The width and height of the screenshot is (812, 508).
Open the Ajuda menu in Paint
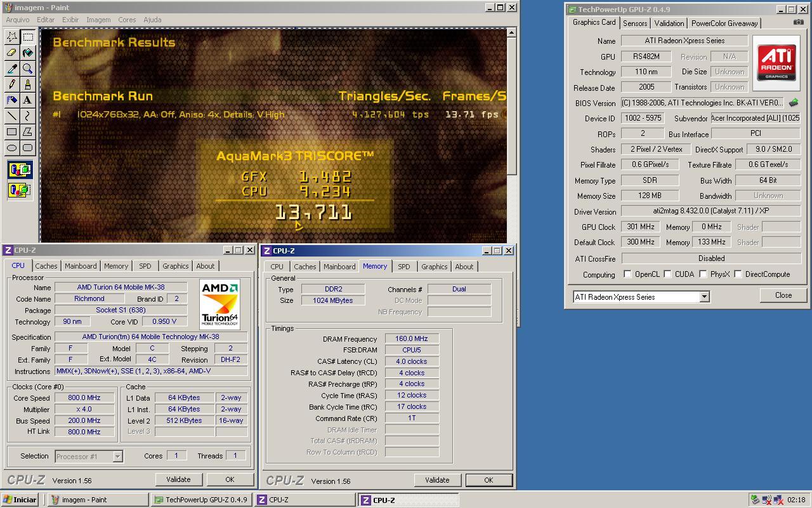tap(152, 20)
